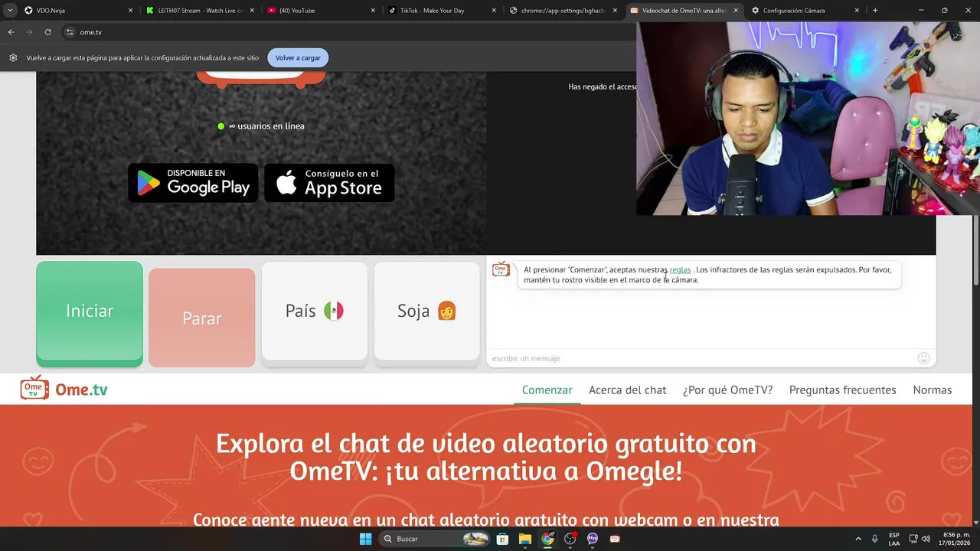Screen dimensions: 980x551
Task: Open the reglas link in chat message
Action: pos(680,269)
